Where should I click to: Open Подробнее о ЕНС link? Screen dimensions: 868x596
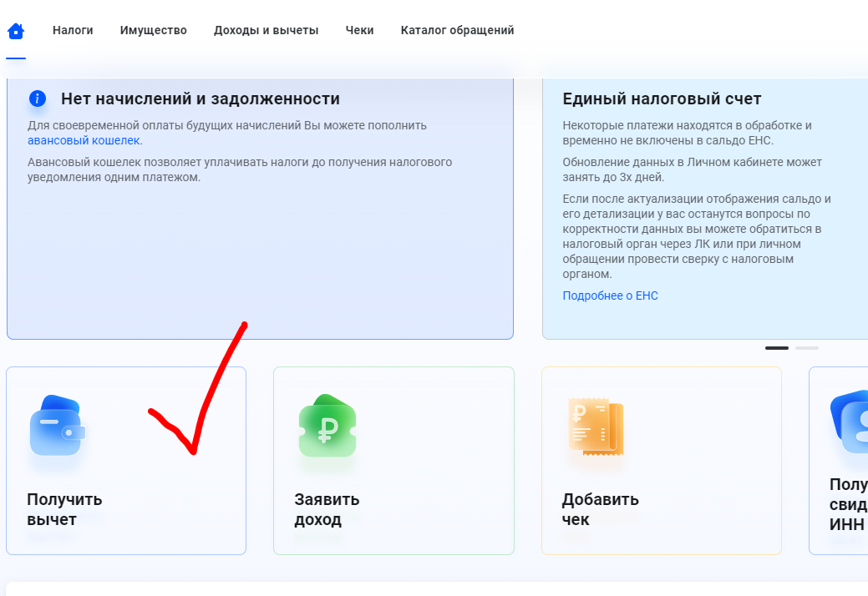pyautogui.click(x=610, y=295)
